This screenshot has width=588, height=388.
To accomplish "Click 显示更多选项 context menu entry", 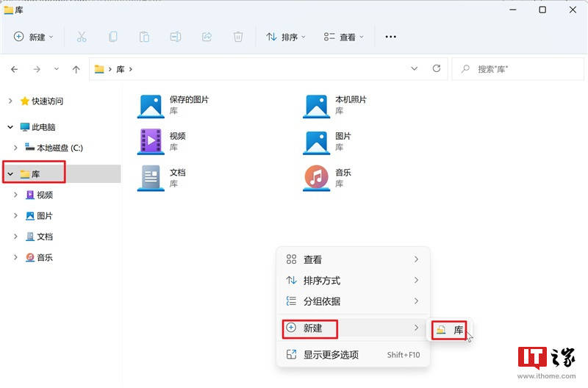I will tap(353, 355).
